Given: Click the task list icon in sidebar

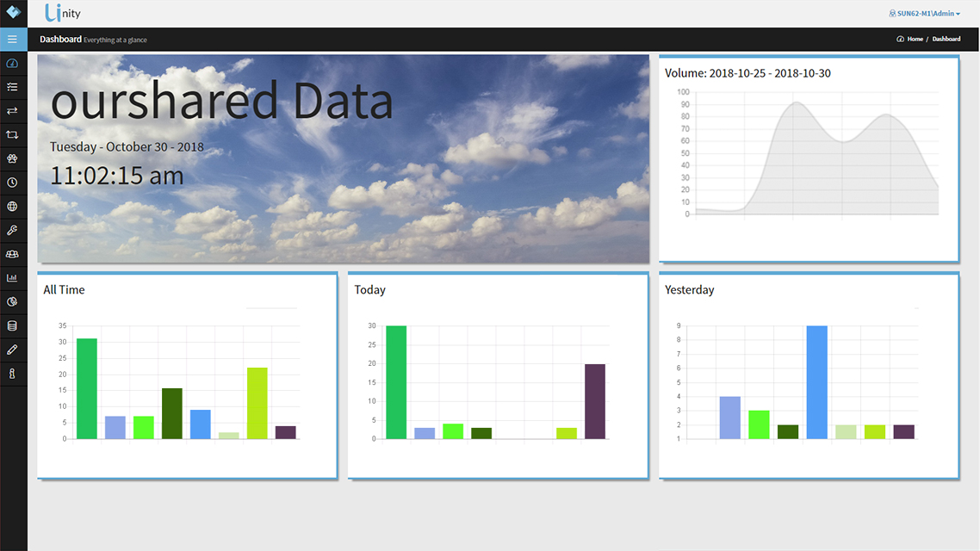Looking at the screenshot, I should 12,87.
